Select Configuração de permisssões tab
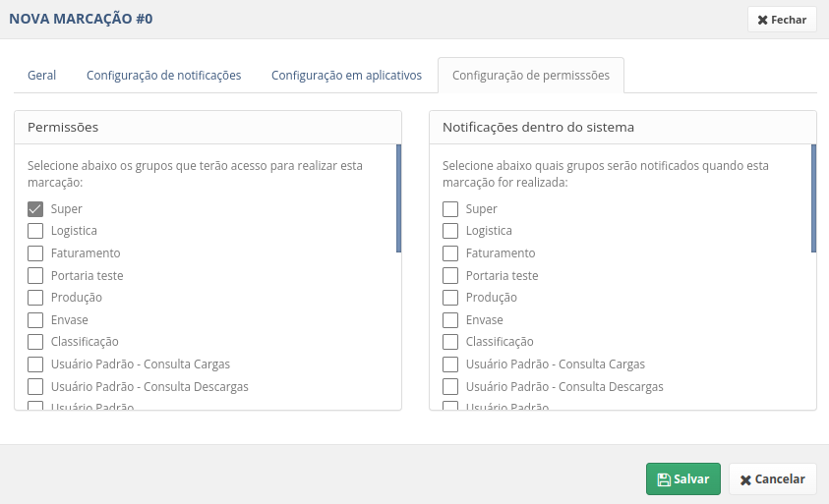Screen dimensions: 829x504 pyautogui.click(x=531, y=75)
